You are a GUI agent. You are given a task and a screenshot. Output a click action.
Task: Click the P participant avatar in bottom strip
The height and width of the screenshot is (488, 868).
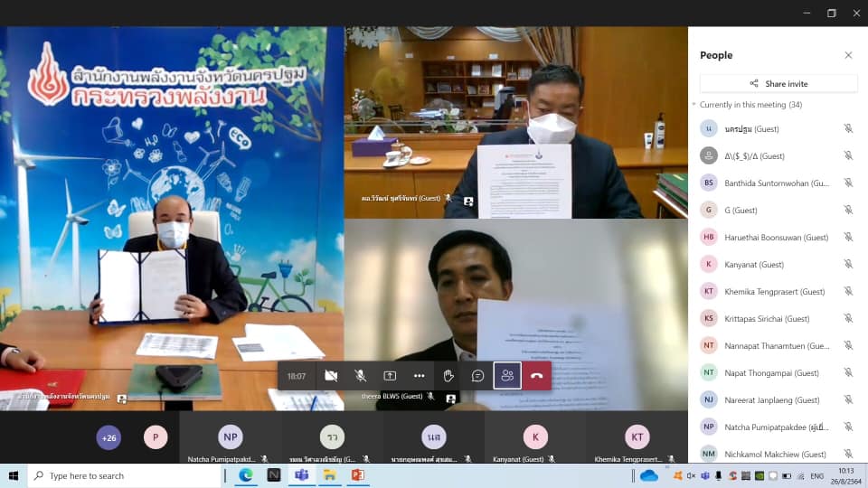(x=156, y=437)
